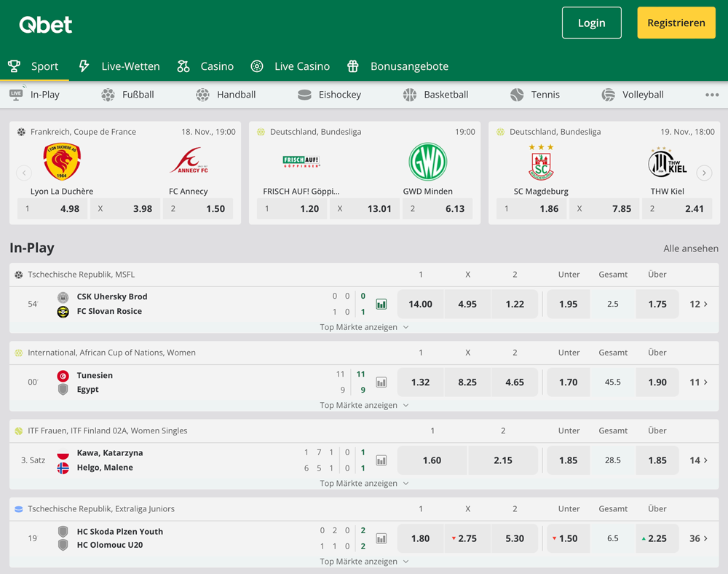Open Frankreich, Coupe de France card title
Screen dimensions: 728x574
pos(83,132)
